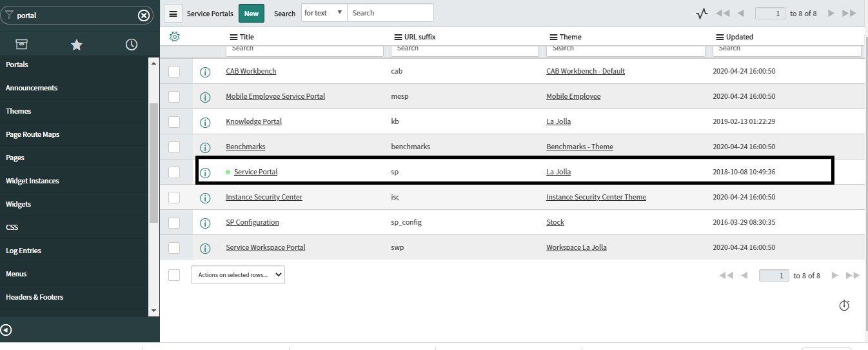Expand the Actions on selected rows dropdown
The width and height of the screenshot is (868, 350).
(238, 275)
